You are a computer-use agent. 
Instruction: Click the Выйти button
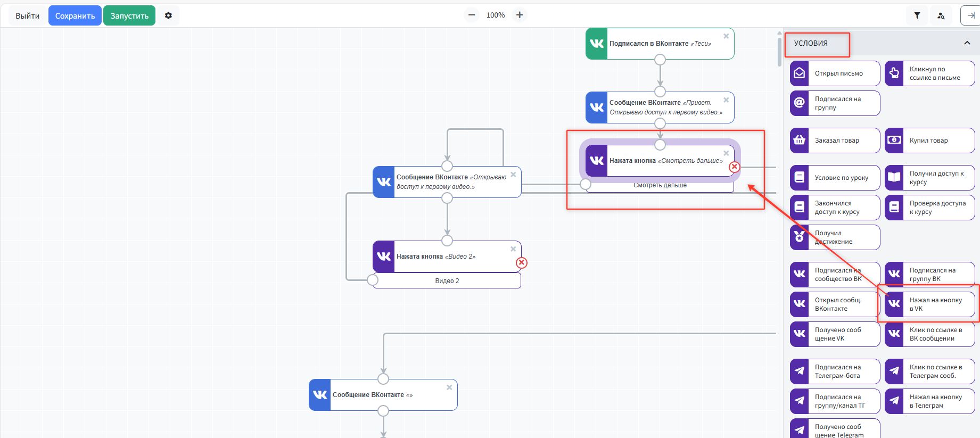[28, 16]
